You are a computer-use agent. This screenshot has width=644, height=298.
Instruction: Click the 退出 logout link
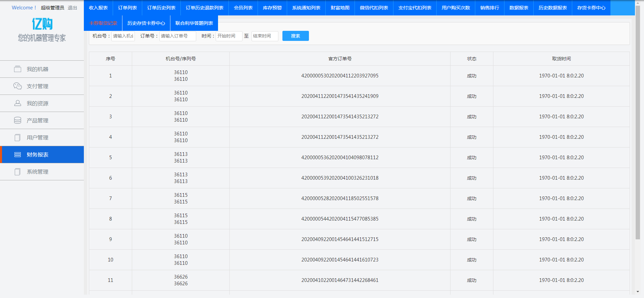pyautogui.click(x=72, y=8)
